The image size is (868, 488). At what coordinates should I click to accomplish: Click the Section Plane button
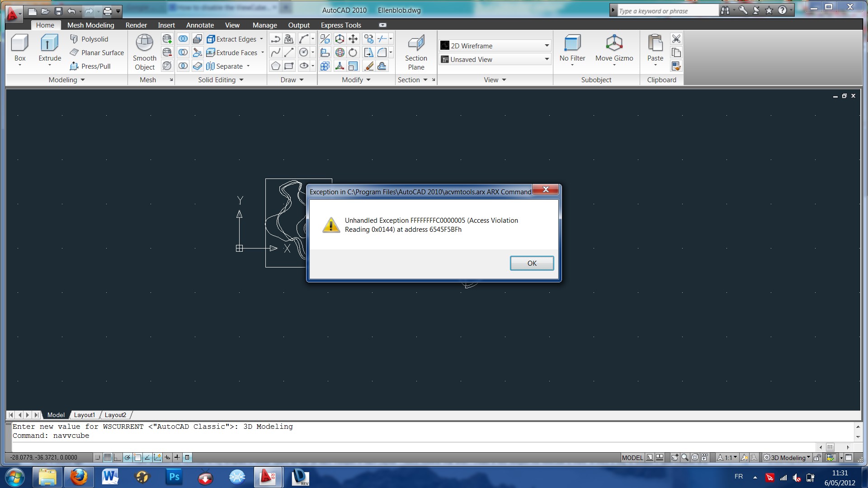[416, 52]
